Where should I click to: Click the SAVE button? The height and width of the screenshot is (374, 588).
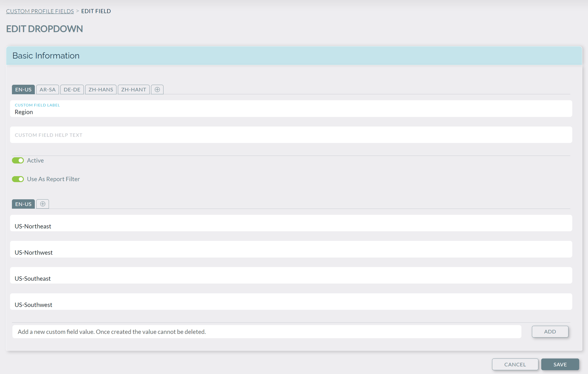click(560, 364)
